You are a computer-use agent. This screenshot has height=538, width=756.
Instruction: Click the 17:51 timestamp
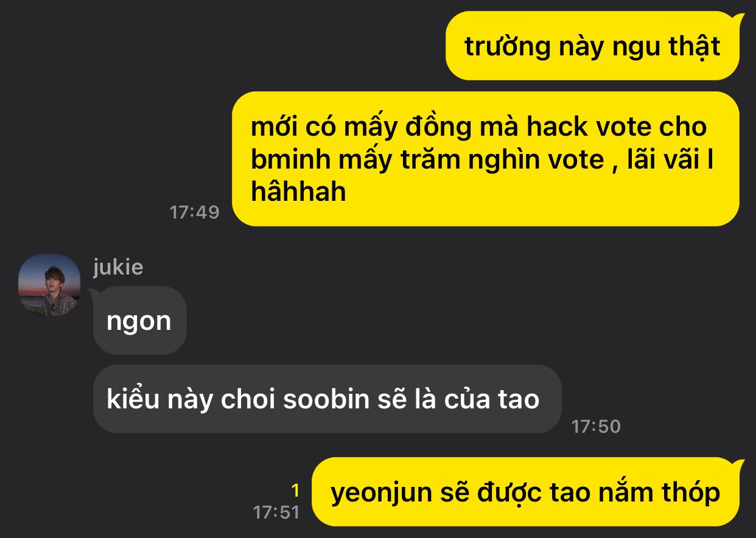pyautogui.click(x=277, y=512)
